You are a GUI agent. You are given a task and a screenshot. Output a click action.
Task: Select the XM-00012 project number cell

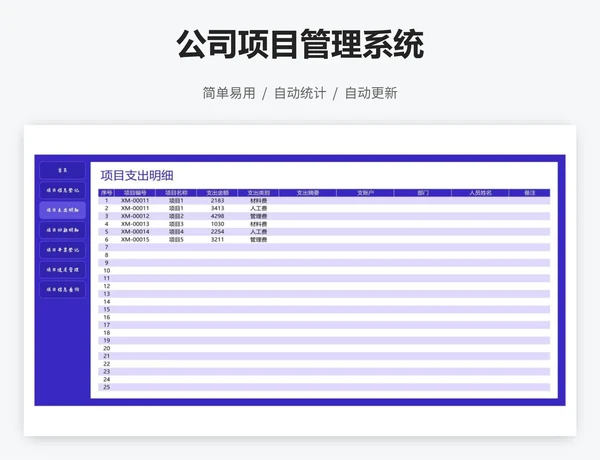point(135,216)
